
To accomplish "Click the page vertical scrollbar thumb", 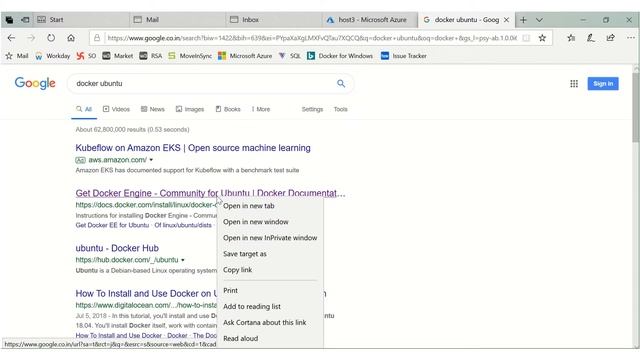I will click(636, 107).
